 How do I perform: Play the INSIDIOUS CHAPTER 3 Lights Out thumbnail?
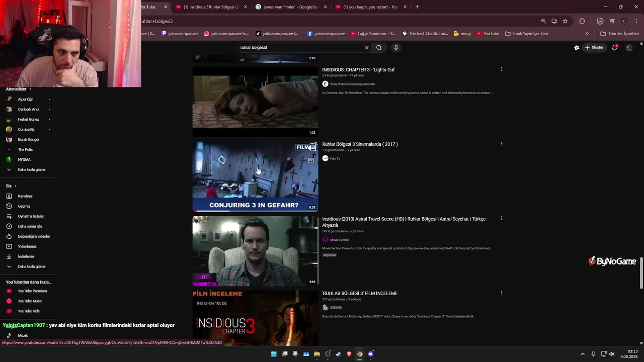pos(255,102)
